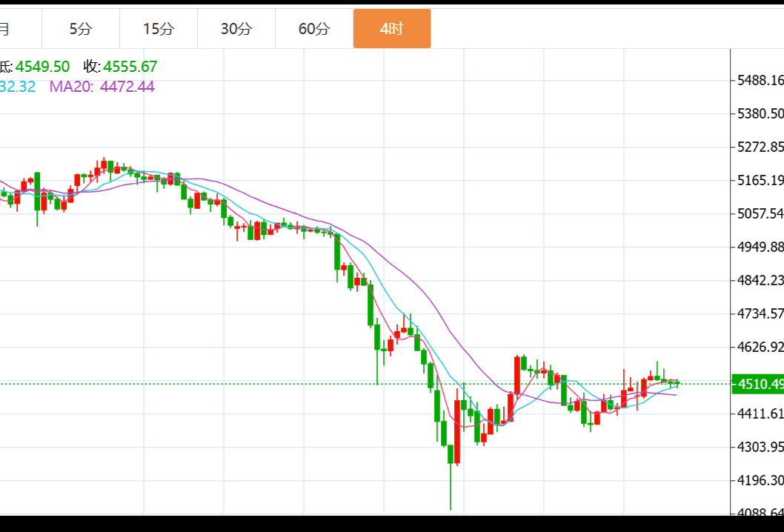Click the cyan moving average value 32.32
Image resolution: width=784 pixels, height=532 pixels.
pyautogui.click(x=18, y=87)
